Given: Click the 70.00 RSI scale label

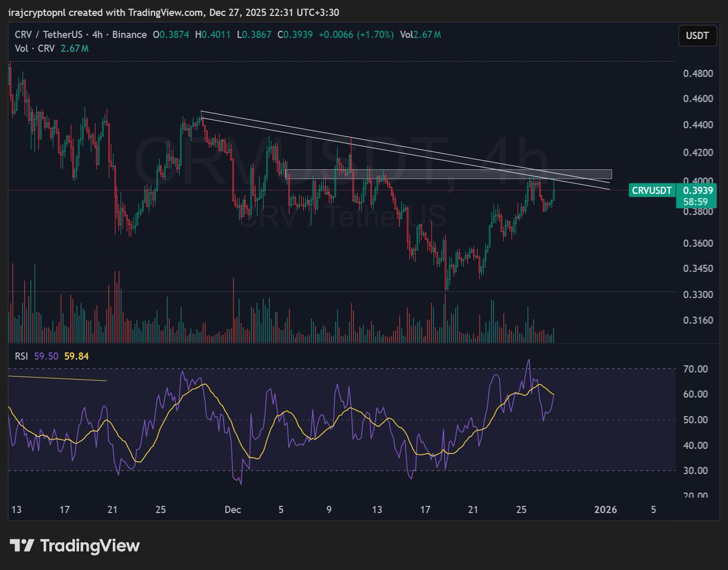Looking at the screenshot, I should [696, 369].
